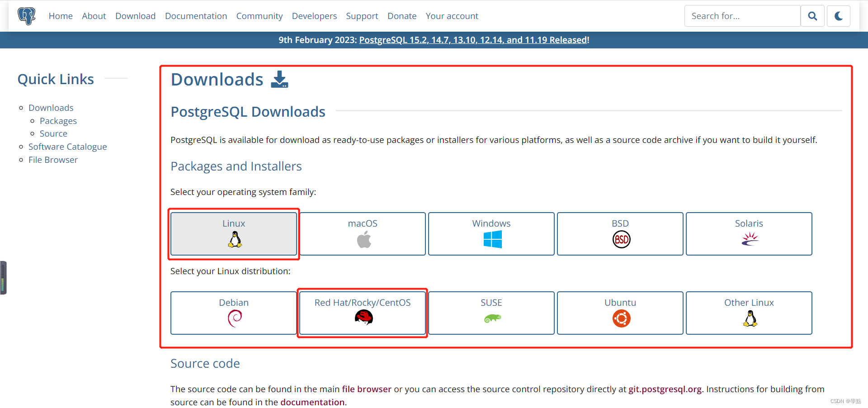Image resolution: width=868 pixels, height=408 pixels.
Task: Open the Documentation nav item
Action: tap(196, 16)
